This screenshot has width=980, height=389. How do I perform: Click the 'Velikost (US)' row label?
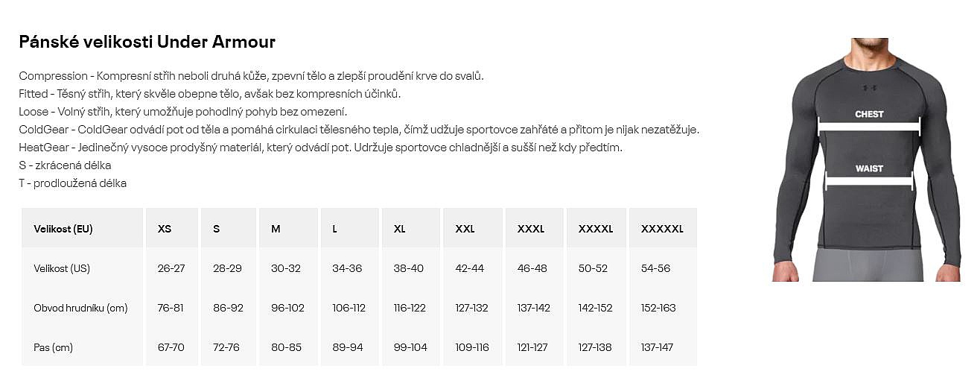(62, 268)
